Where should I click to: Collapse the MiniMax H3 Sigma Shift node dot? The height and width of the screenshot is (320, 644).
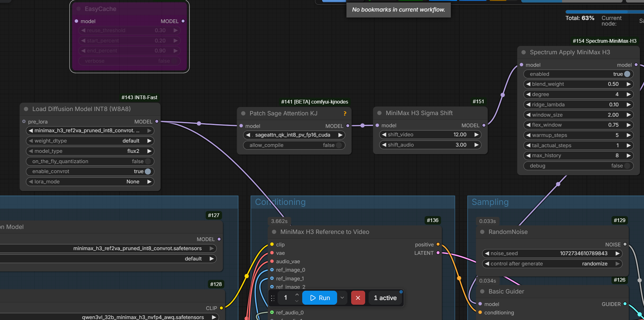(x=379, y=113)
